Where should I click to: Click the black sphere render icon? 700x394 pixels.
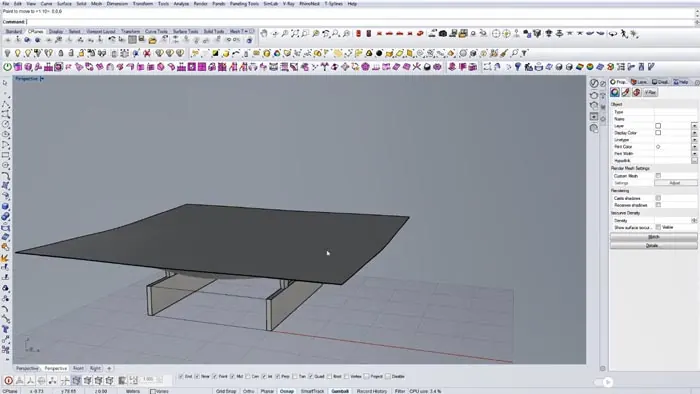[379, 53]
